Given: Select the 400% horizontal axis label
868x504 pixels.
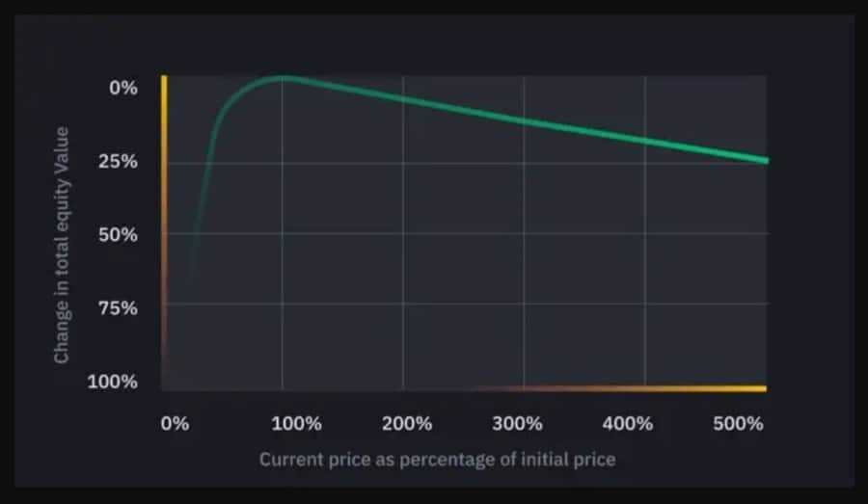Looking at the screenshot, I should [629, 424].
